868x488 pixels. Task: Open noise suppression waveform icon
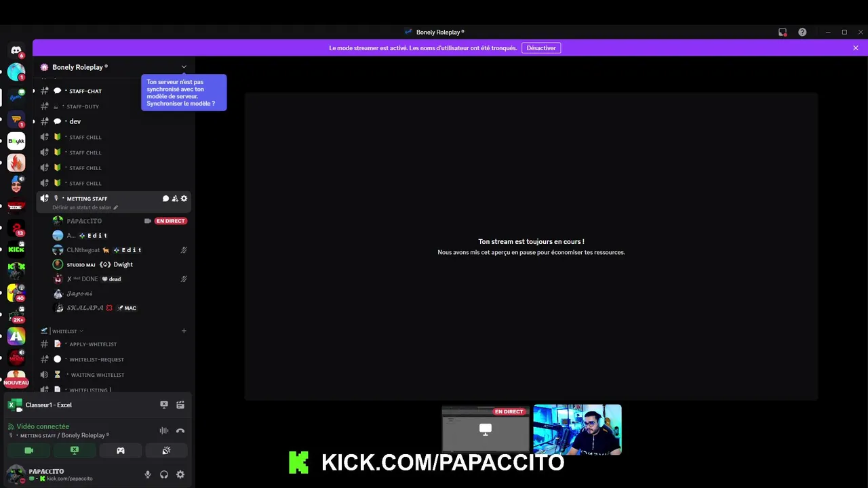click(x=164, y=430)
